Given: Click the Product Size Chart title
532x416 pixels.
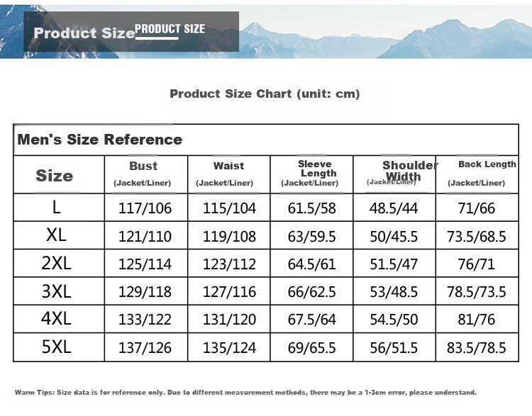Looking at the screenshot, I should 265,94.
